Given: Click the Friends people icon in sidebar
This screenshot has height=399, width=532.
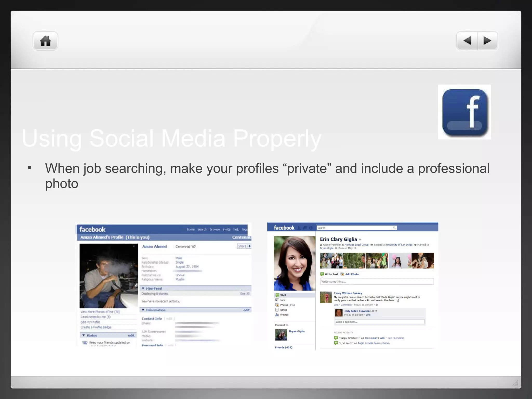Looking at the screenshot, I should pos(277,315).
